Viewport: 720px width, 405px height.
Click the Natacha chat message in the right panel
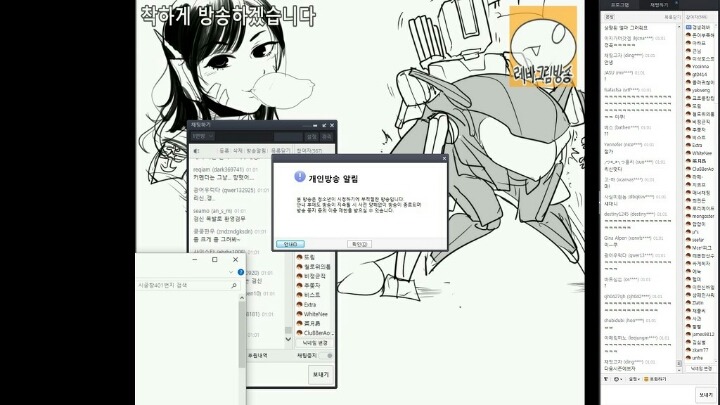(638, 103)
